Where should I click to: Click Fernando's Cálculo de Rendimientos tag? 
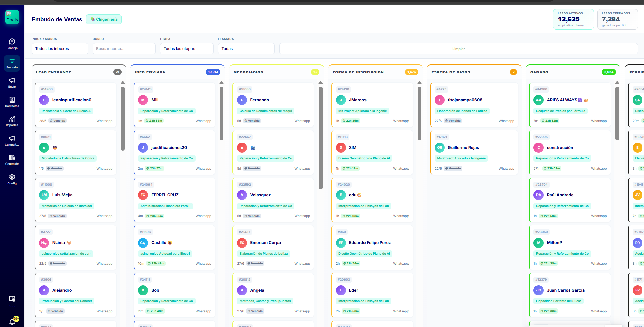[266, 111]
